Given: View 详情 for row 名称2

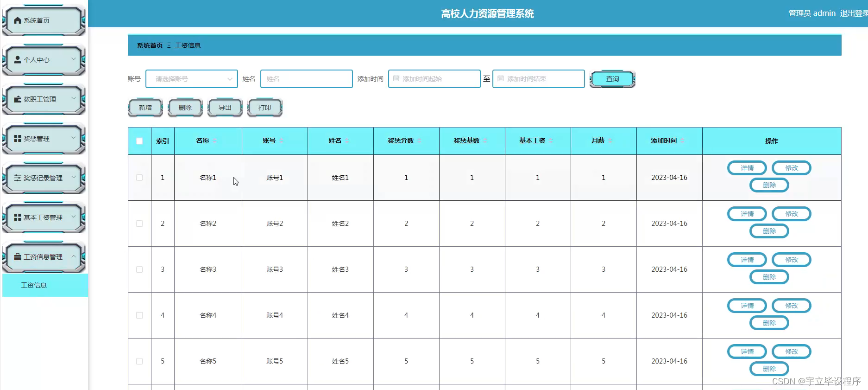Looking at the screenshot, I should 747,214.
